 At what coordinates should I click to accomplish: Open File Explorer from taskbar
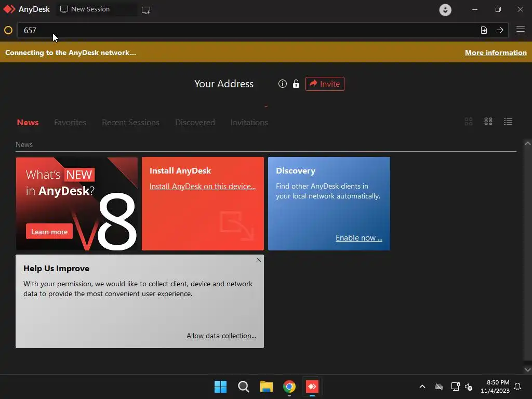267,387
